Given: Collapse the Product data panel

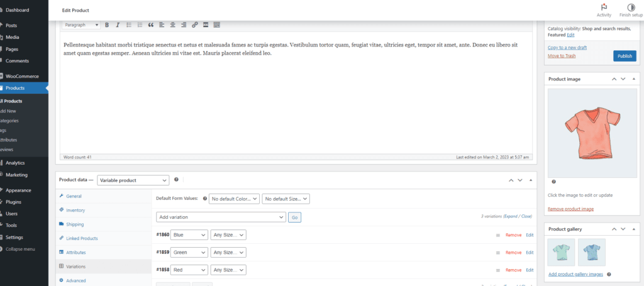Looking at the screenshot, I should 531,180.
